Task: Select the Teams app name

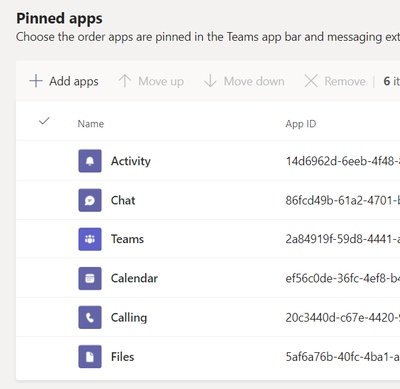Action: tap(127, 239)
